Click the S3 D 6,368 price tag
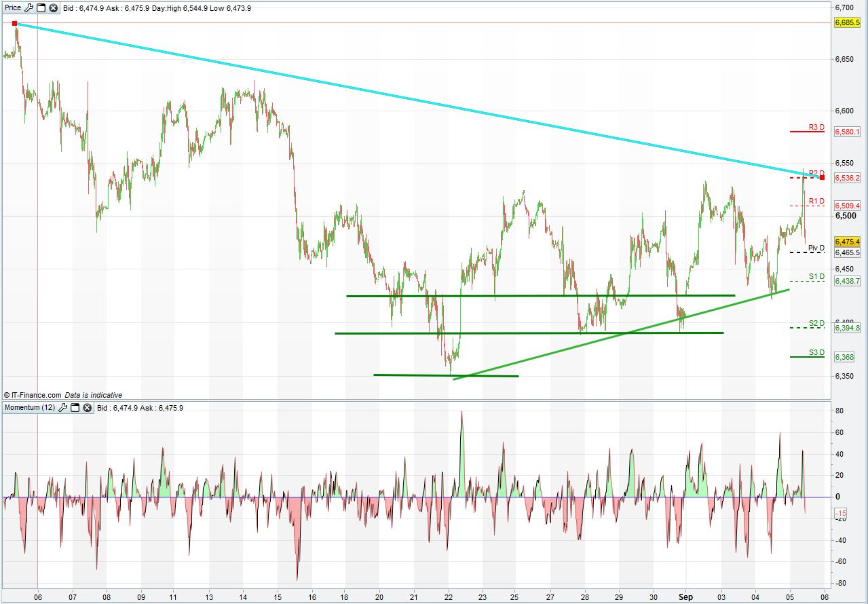The height and width of the screenshot is (604, 868). point(844,357)
